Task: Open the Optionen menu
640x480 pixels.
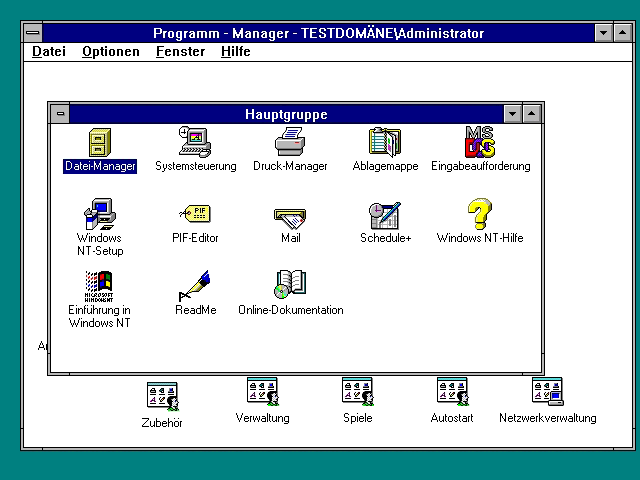Action: pos(111,51)
